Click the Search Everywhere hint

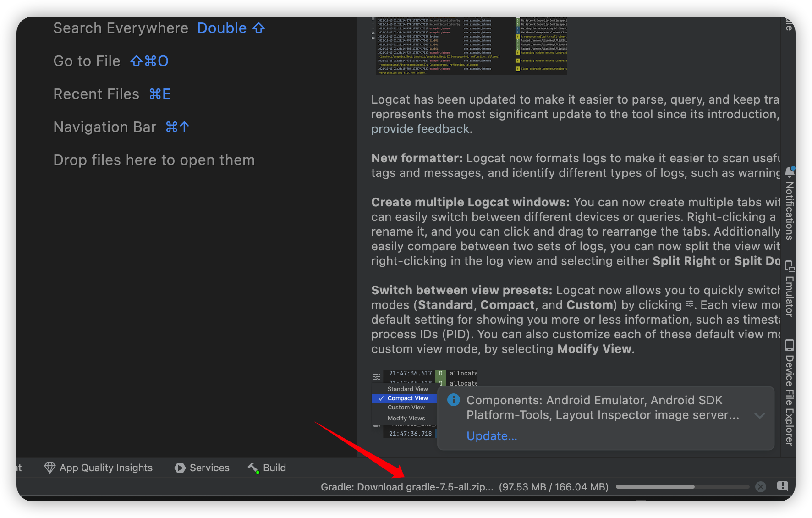point(159,28)
